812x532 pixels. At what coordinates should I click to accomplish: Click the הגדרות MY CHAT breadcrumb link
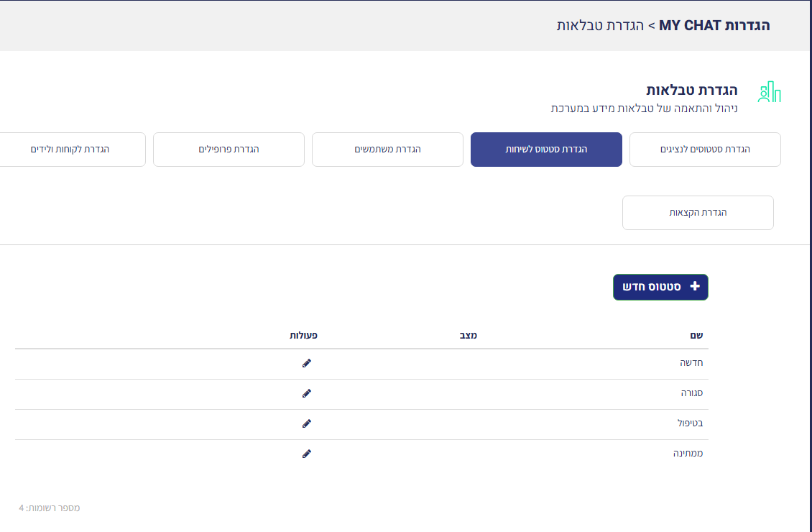714,25
